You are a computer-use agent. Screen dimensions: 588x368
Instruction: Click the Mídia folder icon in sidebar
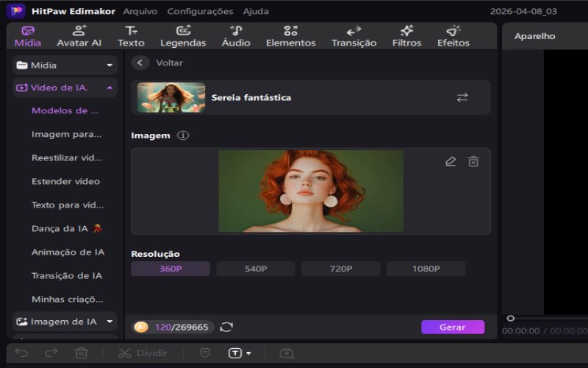click(22, 66)
